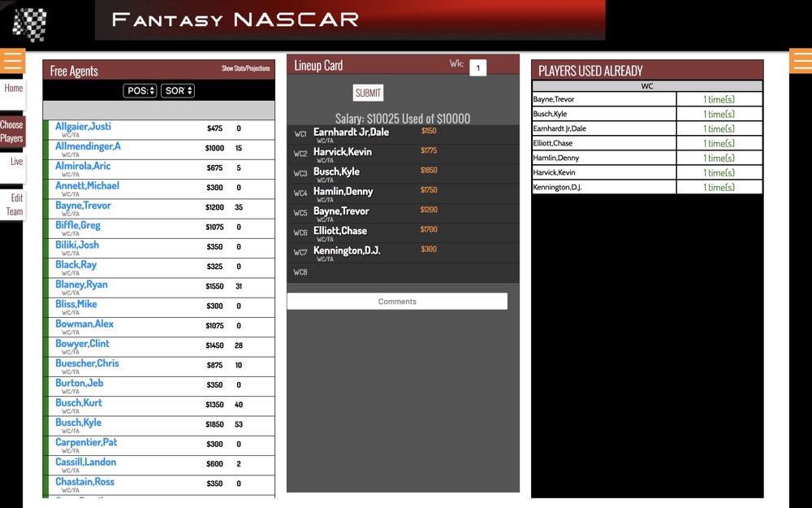Click WC1 Earnhardt Jr,Dale lineup slot

[403, 134]
